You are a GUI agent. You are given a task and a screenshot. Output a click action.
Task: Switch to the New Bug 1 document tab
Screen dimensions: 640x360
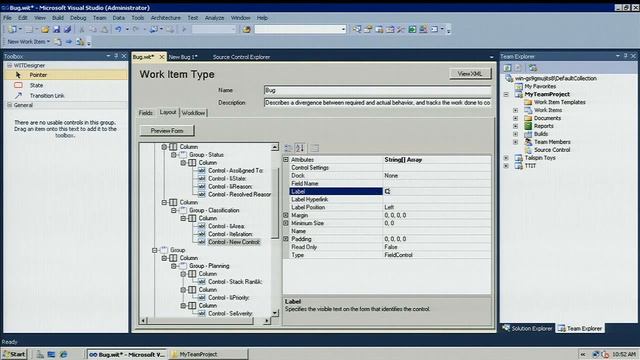(183, 57)
